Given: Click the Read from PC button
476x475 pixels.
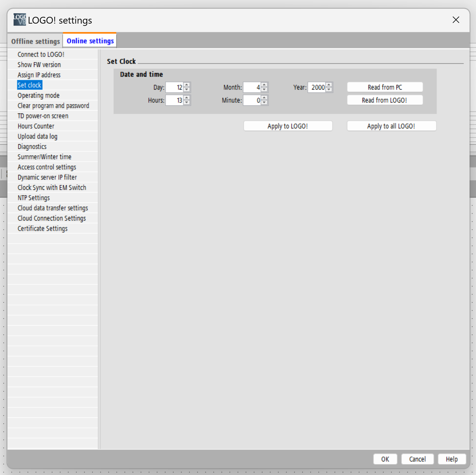Looking at the screenshot, I should point(385,87).
